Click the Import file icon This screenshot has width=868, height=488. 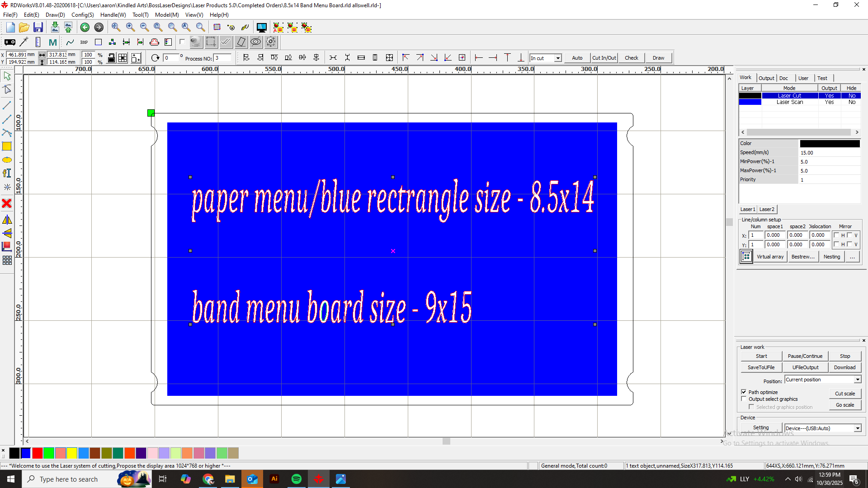55,28
